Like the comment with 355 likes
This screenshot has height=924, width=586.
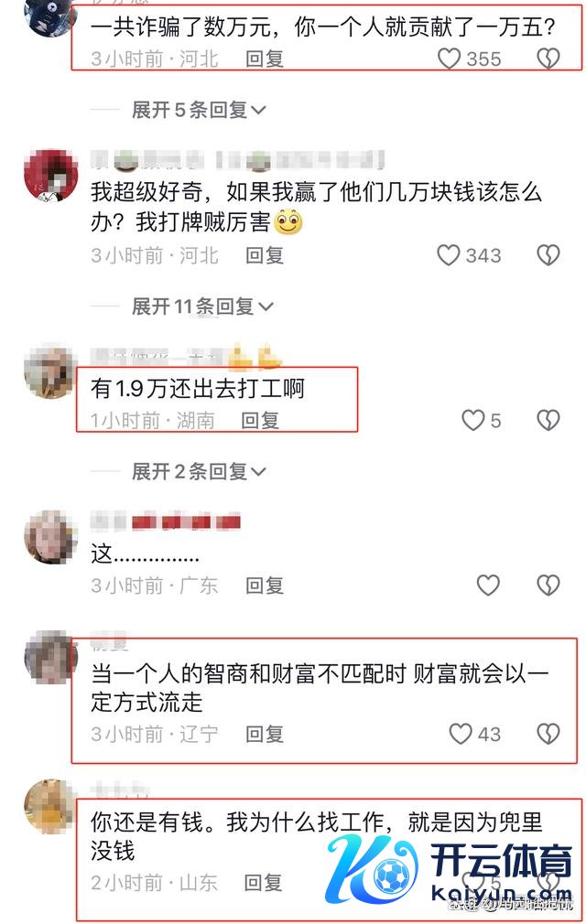tap(450, 59)
